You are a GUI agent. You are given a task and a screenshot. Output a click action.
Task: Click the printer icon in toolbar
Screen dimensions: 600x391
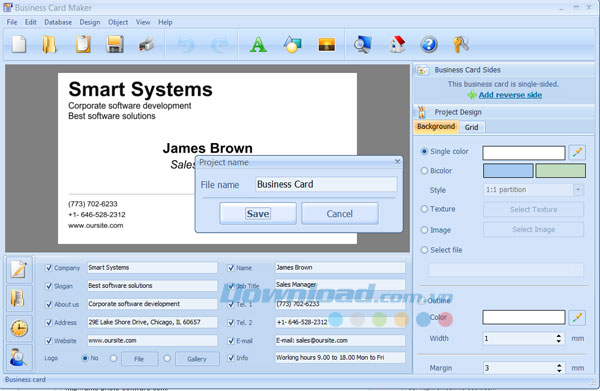point(147,45)
